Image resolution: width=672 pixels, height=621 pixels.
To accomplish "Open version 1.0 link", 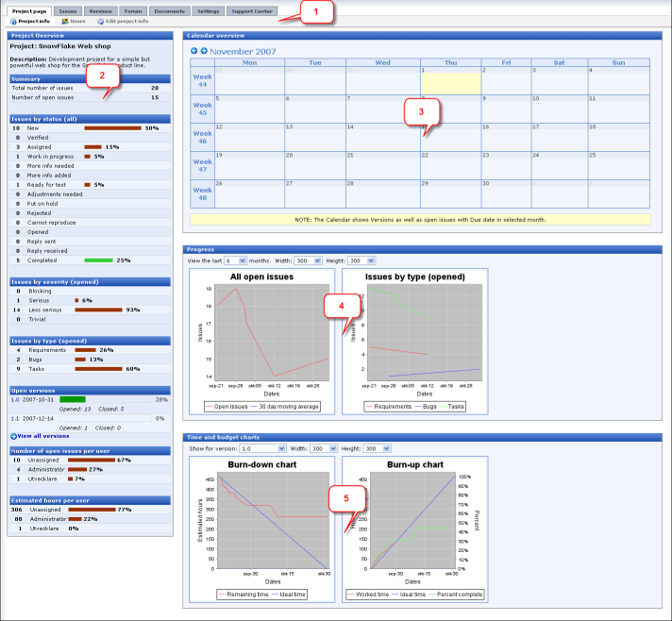I will 15,399.
